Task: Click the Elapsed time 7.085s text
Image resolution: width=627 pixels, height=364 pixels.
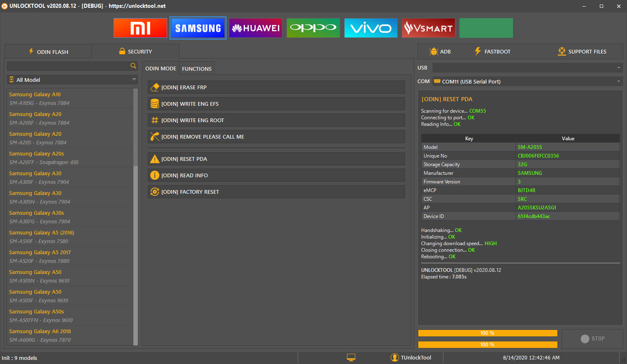Action: tap(444, 277)
